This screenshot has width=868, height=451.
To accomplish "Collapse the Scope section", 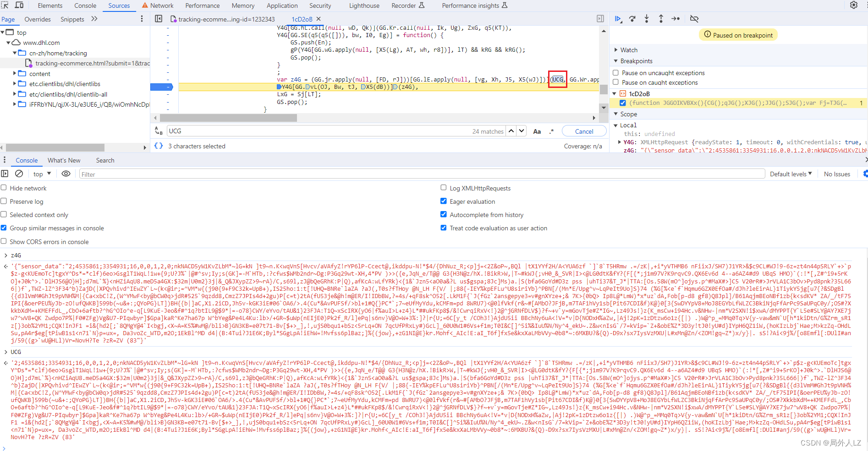I will point(616,114).
